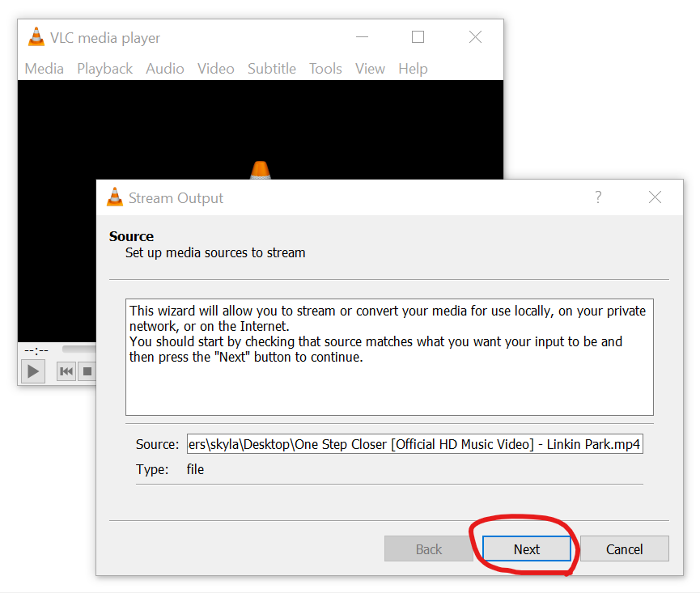This screenshot has height=593, width=700.
Task: Click the Source file path field
Action: pos(414,444)
